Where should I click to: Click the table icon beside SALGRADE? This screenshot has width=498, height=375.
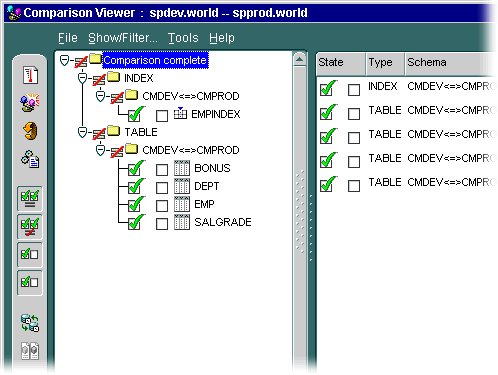click(182, 222)
